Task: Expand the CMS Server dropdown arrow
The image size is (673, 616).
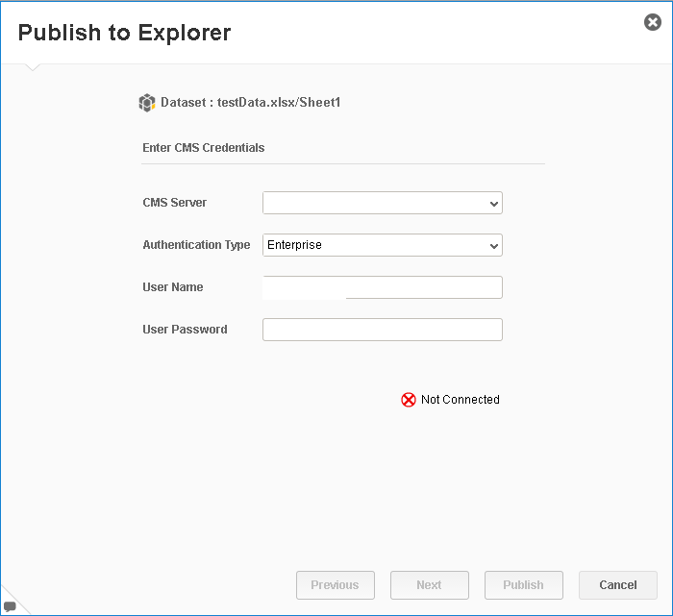Action: click(x=493, y=204)
